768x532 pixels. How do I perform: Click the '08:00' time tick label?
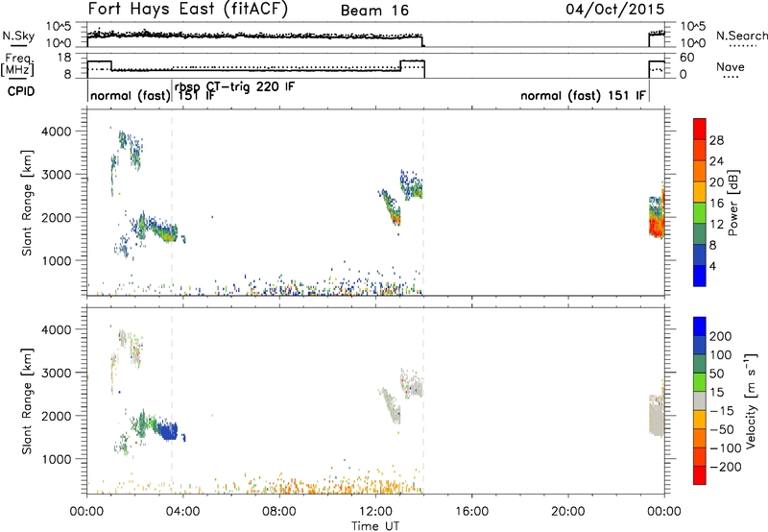(x=279, y=512)
